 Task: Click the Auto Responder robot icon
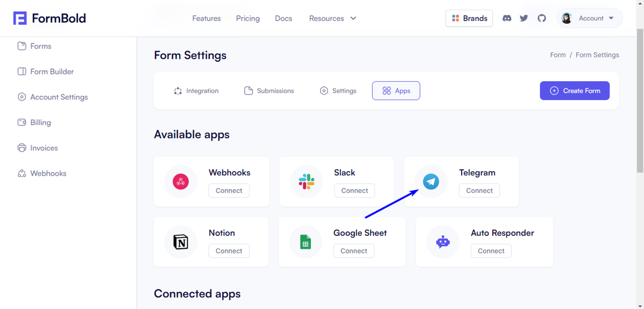[443, 242]
